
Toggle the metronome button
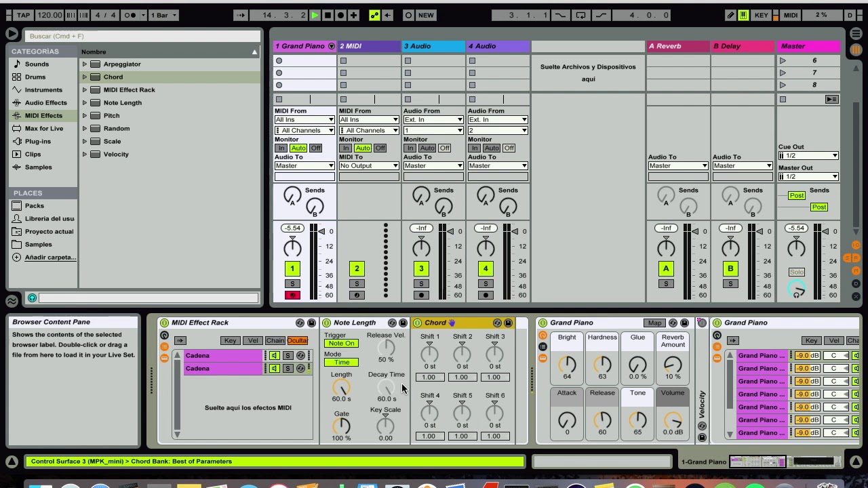click(x=131, y=15)
